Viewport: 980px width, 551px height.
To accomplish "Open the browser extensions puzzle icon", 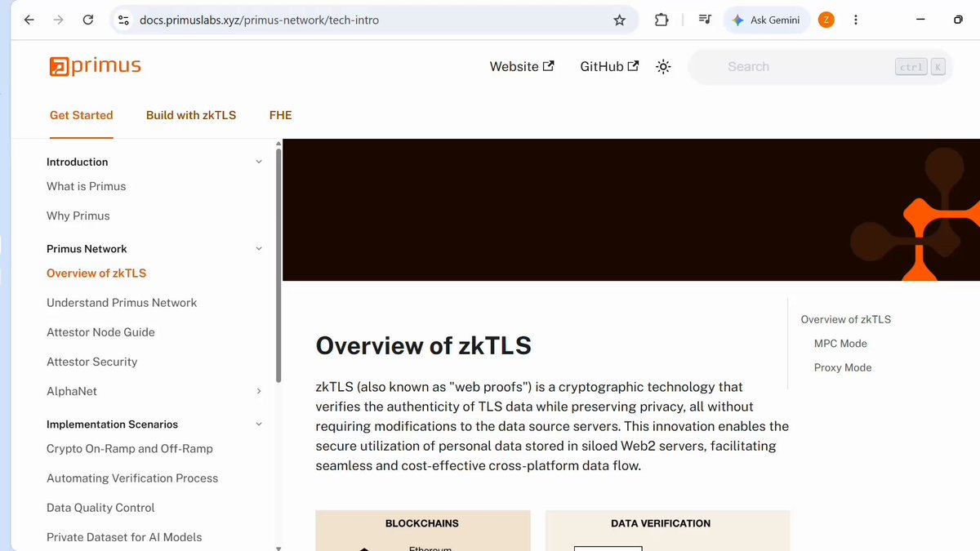I will 661,20.
